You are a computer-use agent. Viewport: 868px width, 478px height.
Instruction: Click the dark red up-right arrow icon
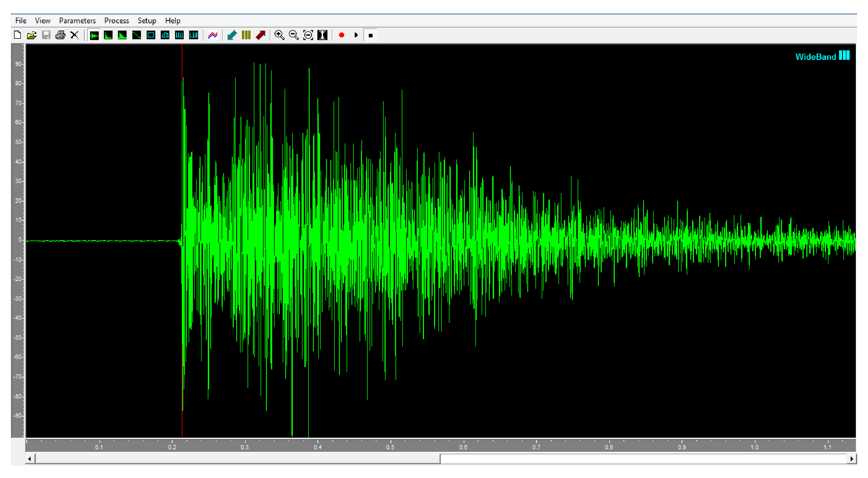click(x=261, y=35)
